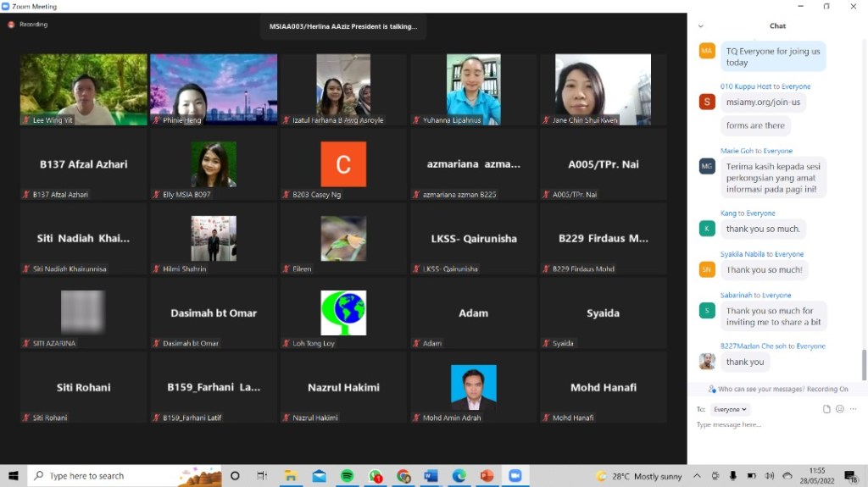Click the Who can see your messages link
Image resolution: width=868 pixels, height=487 pixels.
point(778,390)
